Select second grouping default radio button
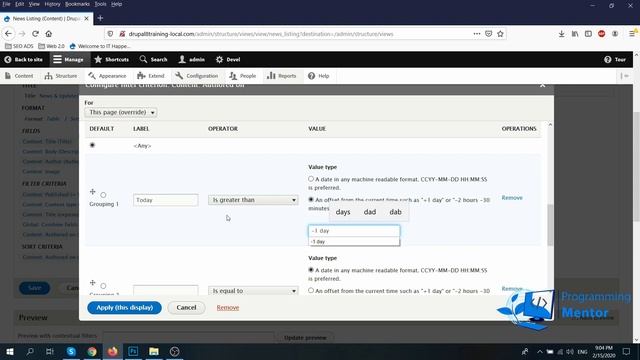The width and height of the screenshot is (640, 360). point(103,286)
